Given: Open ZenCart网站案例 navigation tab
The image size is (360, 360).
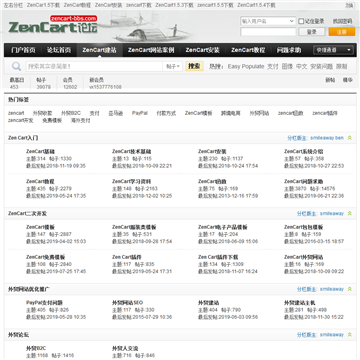Looking at the screenshot, I should pos(151,50).
